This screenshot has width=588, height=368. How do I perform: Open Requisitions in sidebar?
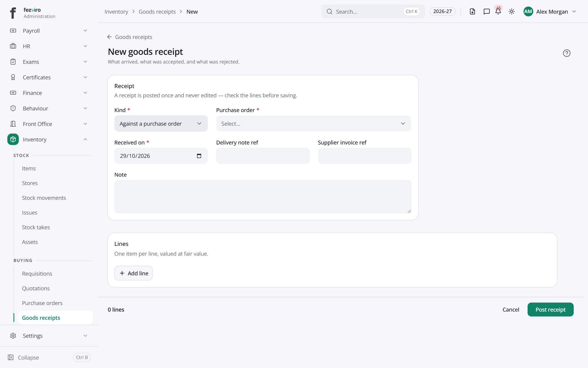(37, 274)
